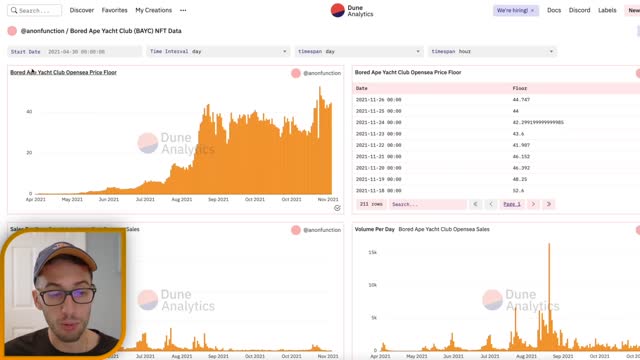Click the anonfunction avatar on sales chart

pos(296,230)
